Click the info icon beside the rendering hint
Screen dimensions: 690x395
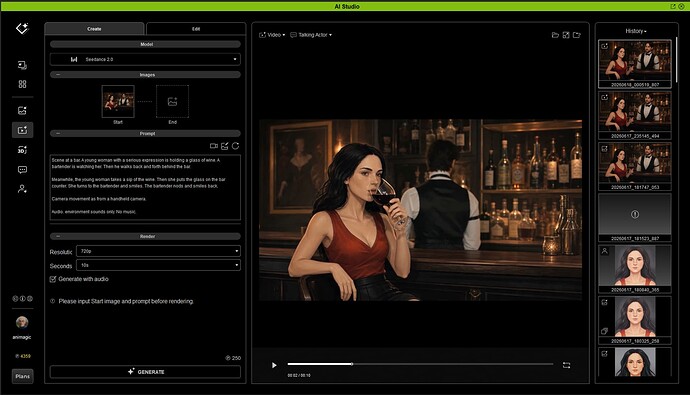click(x=52, y=301)
